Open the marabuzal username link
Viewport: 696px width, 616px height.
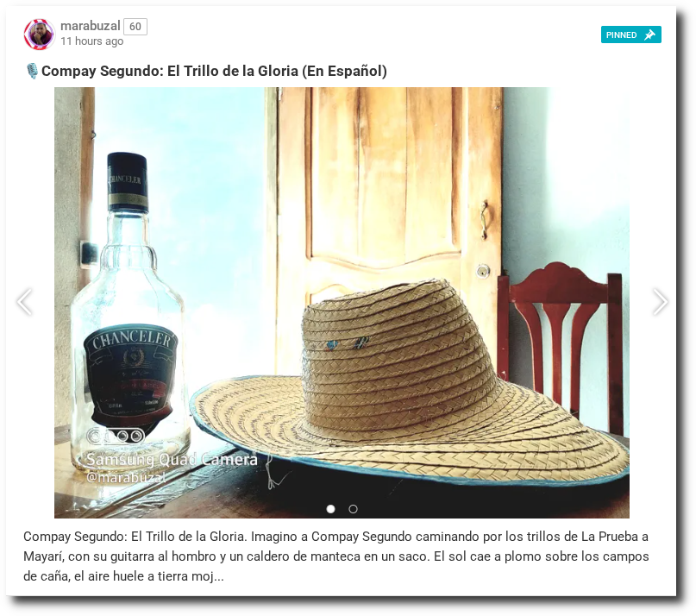point(90,26)
